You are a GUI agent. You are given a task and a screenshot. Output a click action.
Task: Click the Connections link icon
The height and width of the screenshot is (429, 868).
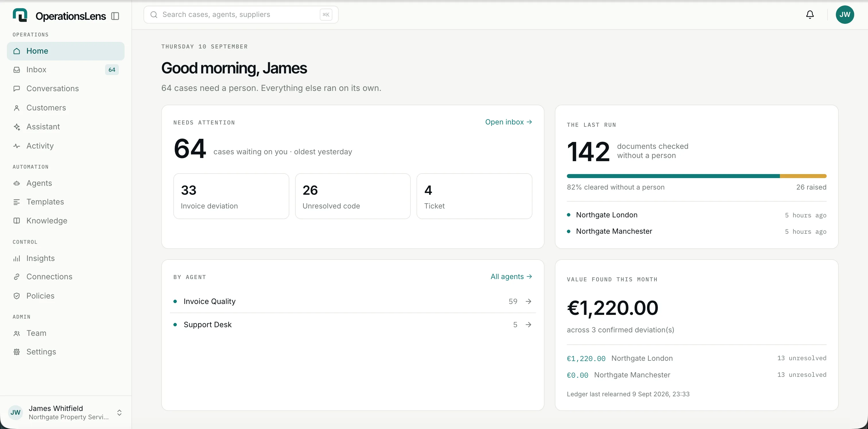pyautogui.click(x=17, y=276)
